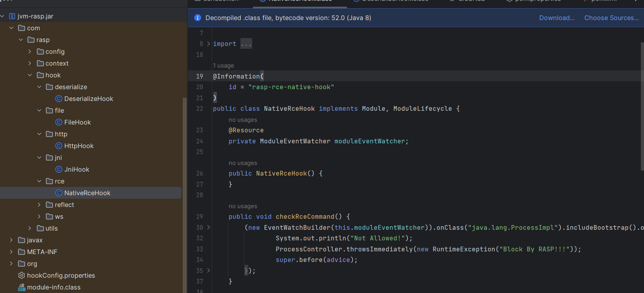Collapse the jni package node
Screen dimensions: 644x293
(39, 157)
